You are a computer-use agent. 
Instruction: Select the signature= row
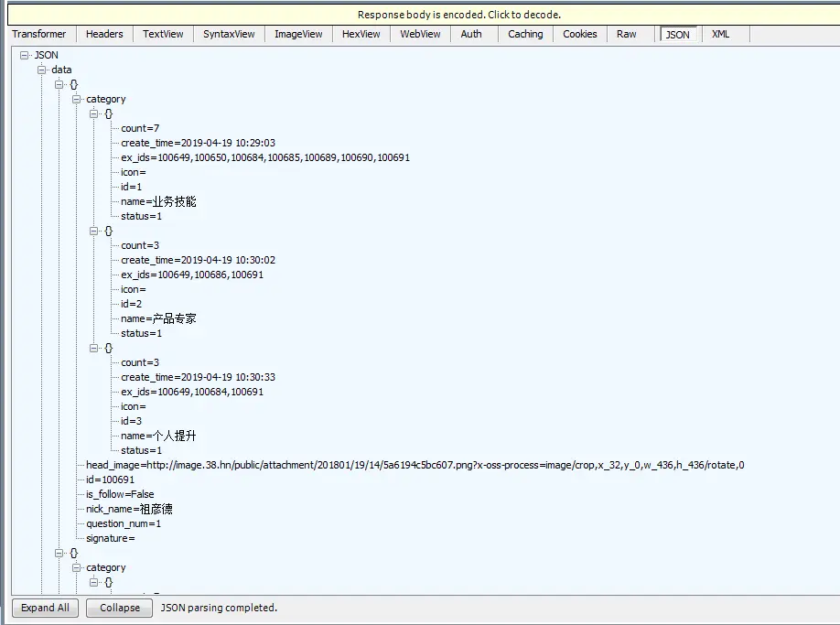tap(111, 538)
